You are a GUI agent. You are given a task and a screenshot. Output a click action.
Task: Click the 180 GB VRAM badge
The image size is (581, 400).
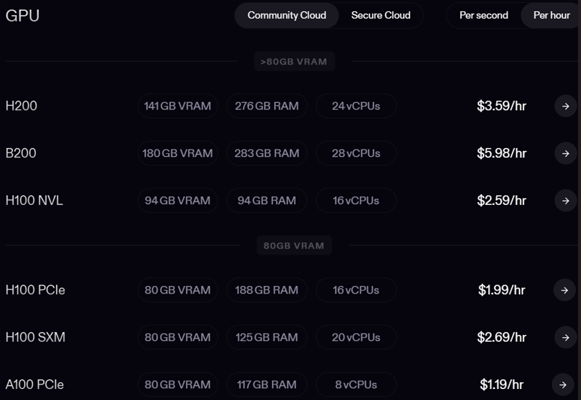[x=177, y=153]
